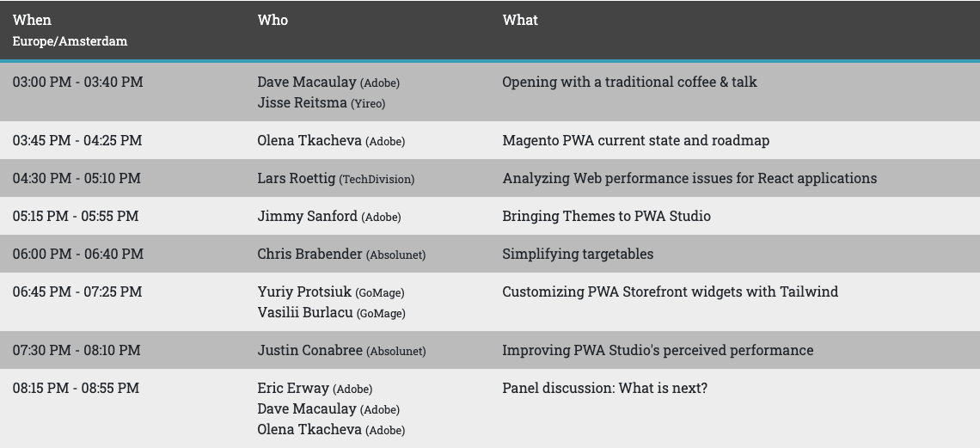Viewport: 980px width, 448px height.
Task: Click "Panel discussion: What is next?" title
Action: [x=604, y=388]
